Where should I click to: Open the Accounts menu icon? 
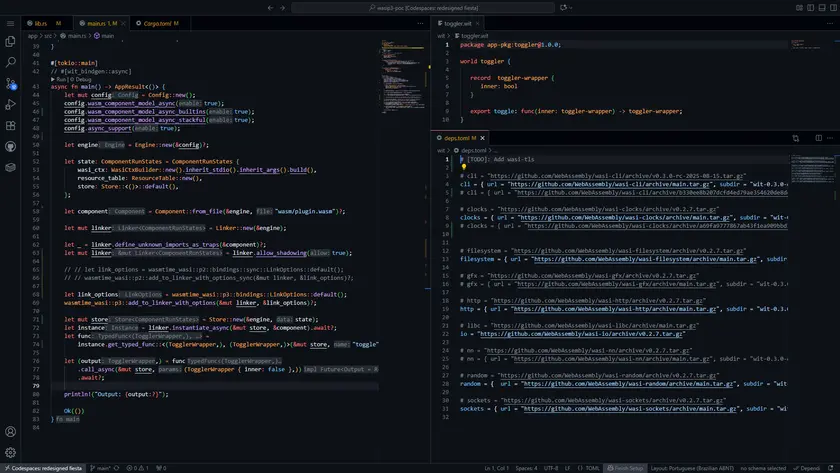pyautogui.click(x=11, y=432)
